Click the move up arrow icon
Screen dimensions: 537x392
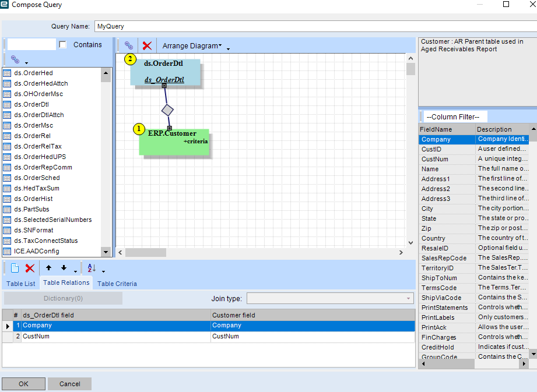click(48, 268)
